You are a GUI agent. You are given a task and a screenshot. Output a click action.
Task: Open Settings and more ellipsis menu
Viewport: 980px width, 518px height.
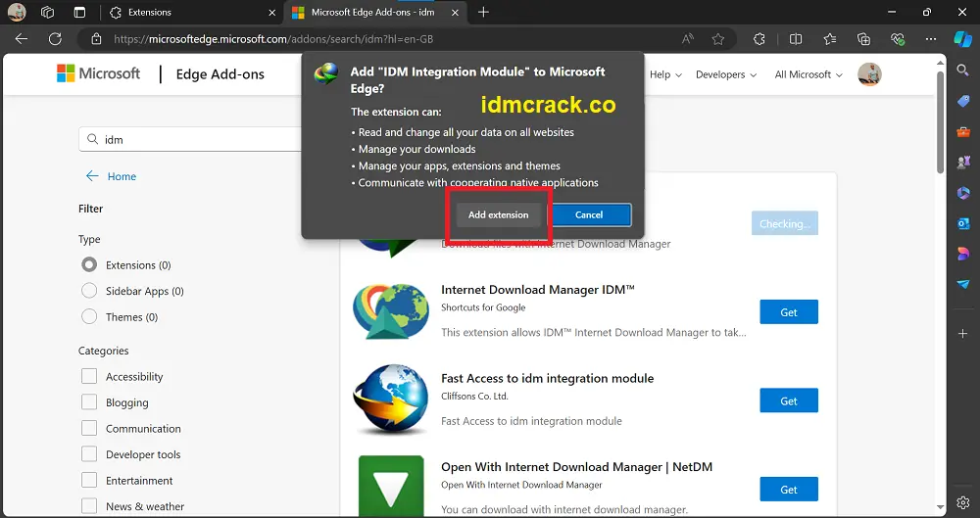pyautogui.click(x=931, y=39)
